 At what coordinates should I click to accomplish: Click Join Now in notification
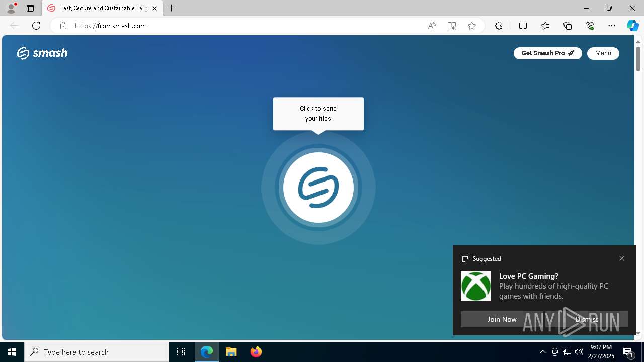tap(502, 319)
